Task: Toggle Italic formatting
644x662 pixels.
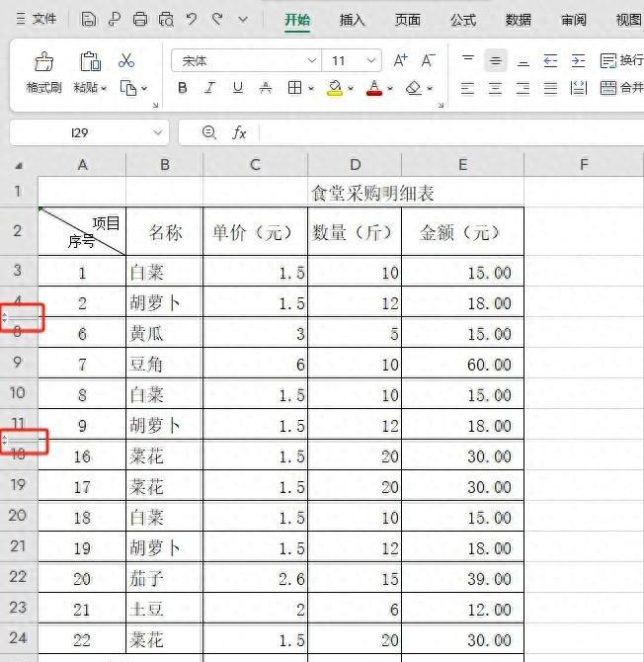Action: point(209,88)
